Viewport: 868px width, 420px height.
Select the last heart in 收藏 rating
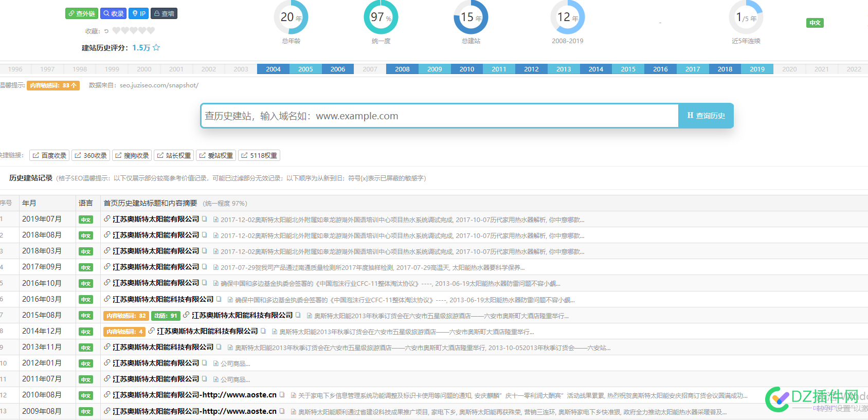point(151,31)
